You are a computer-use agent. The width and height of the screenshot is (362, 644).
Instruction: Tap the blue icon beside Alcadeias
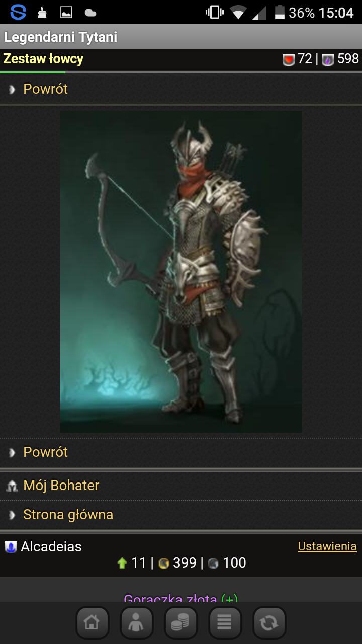pyautogui.click(x=11, y=547)
